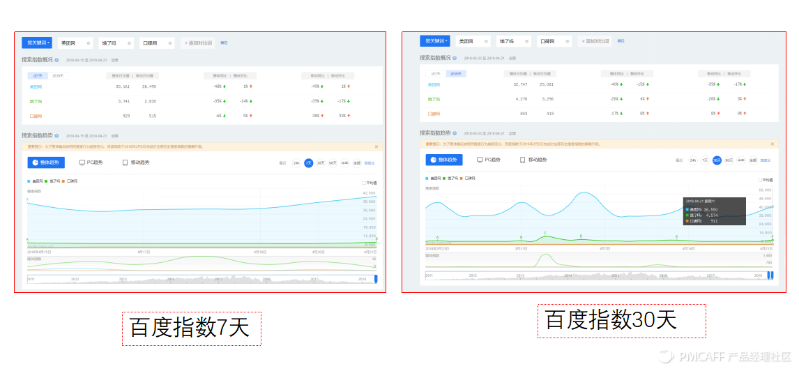Clear 美团网 keyword in 30-day panel

click(x=487, y=41)
